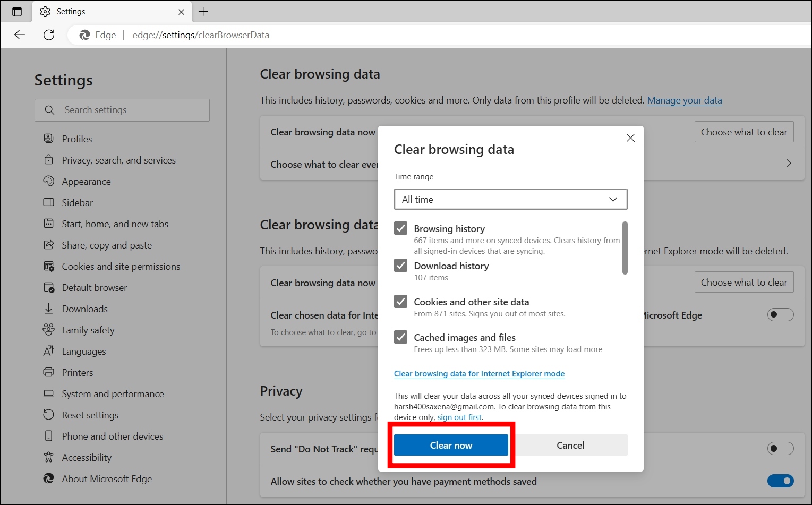This screenshot has height=505, width=812.
Task: Open a new tab with the plus icon
Action: [203, 12]
